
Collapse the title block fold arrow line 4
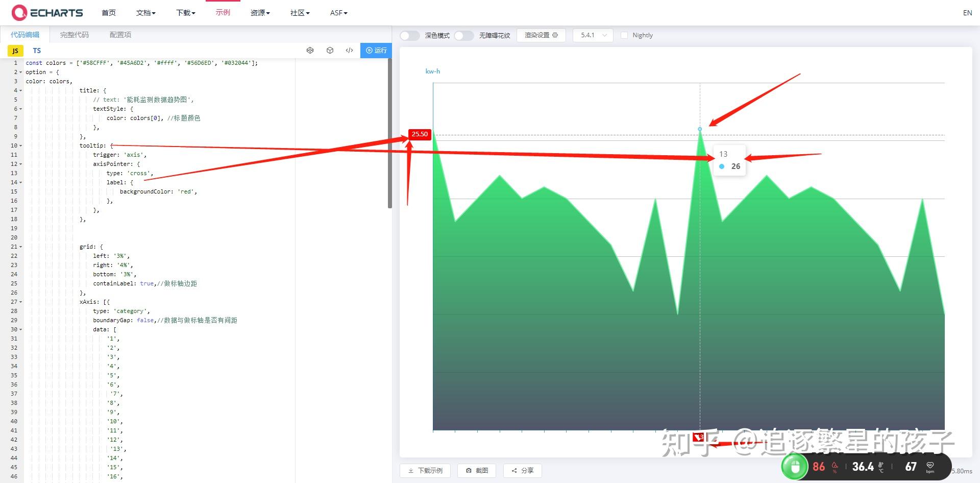(x=20, y=91)
